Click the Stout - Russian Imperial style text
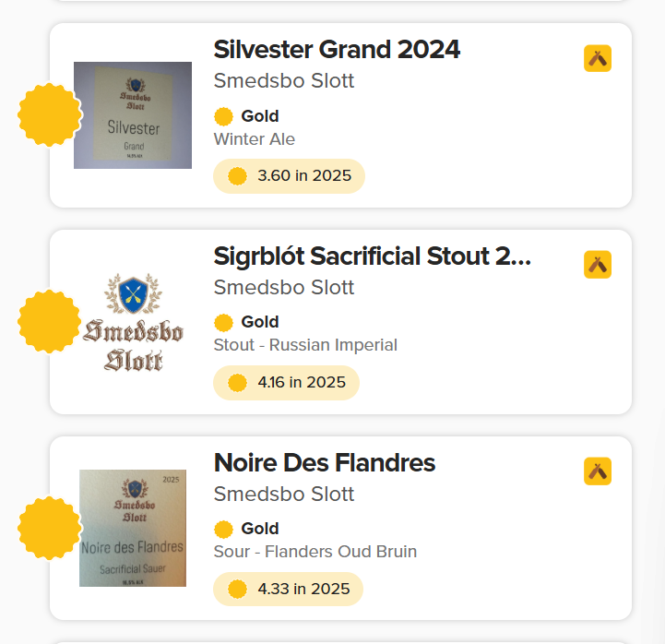665x644 pixels. [x=305, y=345]
